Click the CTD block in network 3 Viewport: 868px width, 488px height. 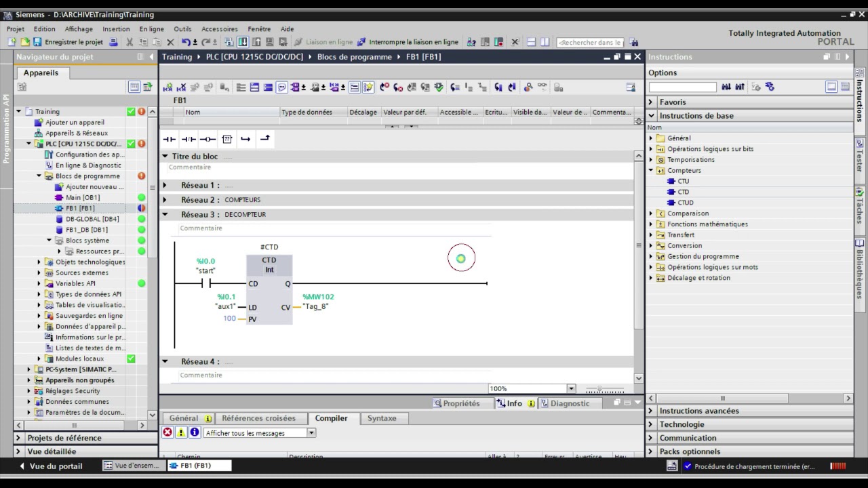coord(269,289)
